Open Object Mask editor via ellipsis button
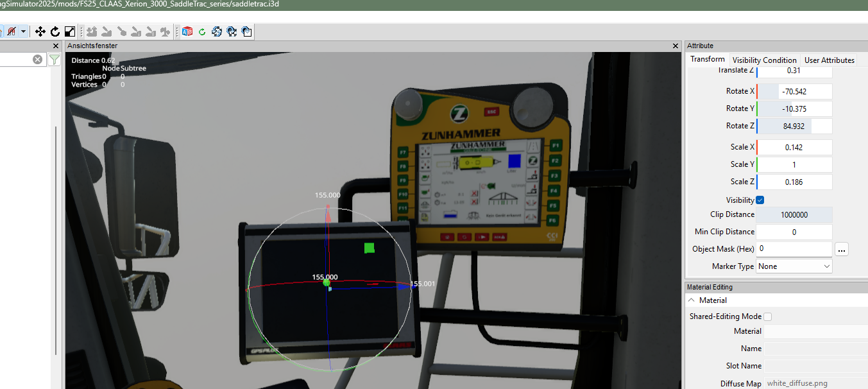 842,249
